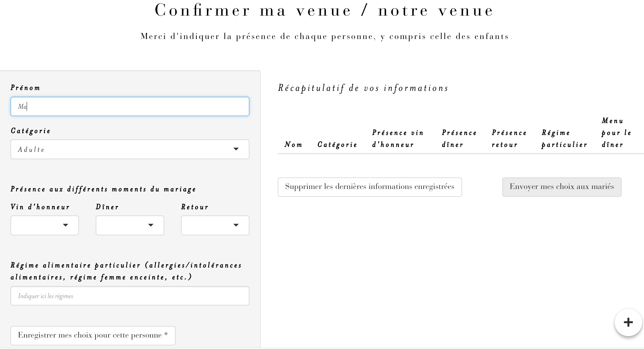Click the Retour dropdown arrow

pos(236,225)
